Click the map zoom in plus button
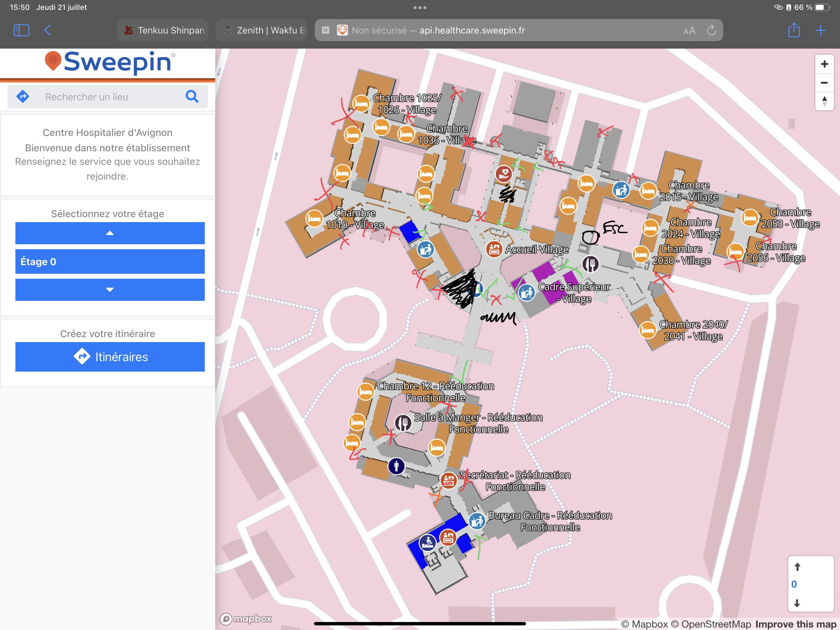Screen dimensions: 840x630 [824, 64]
